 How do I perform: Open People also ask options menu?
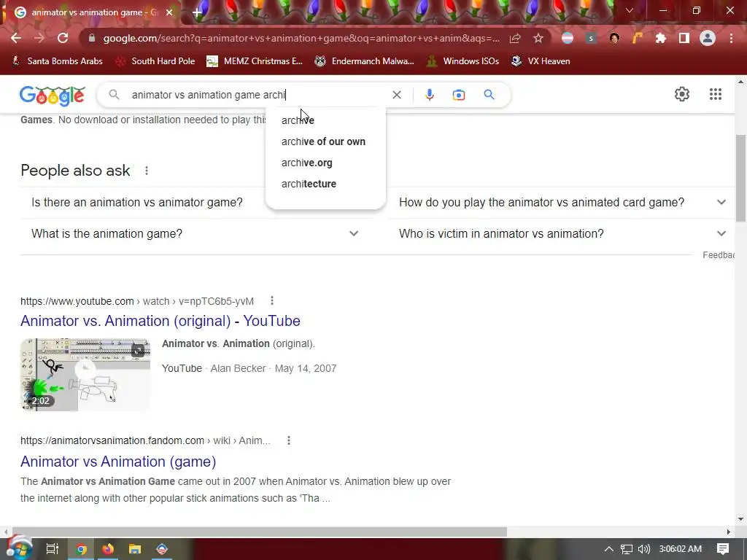click(x=147, y=171)
